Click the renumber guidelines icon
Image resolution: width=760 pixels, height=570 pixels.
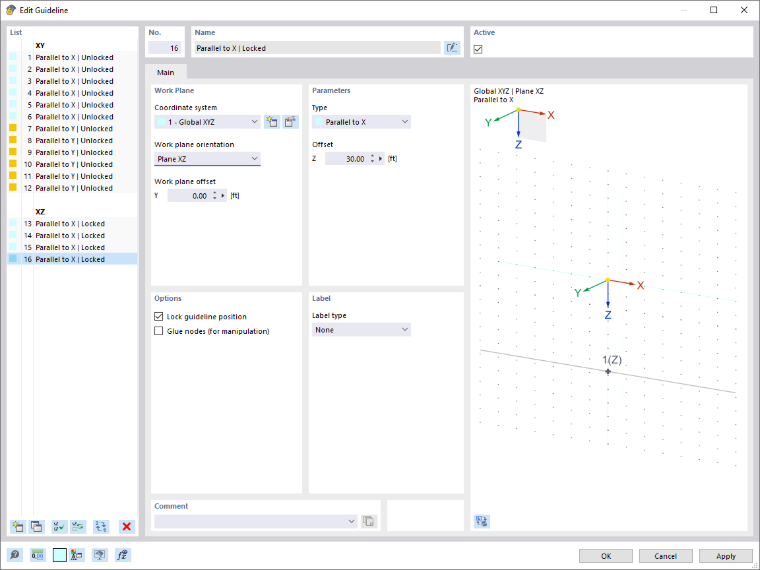[x=101, y=526]
